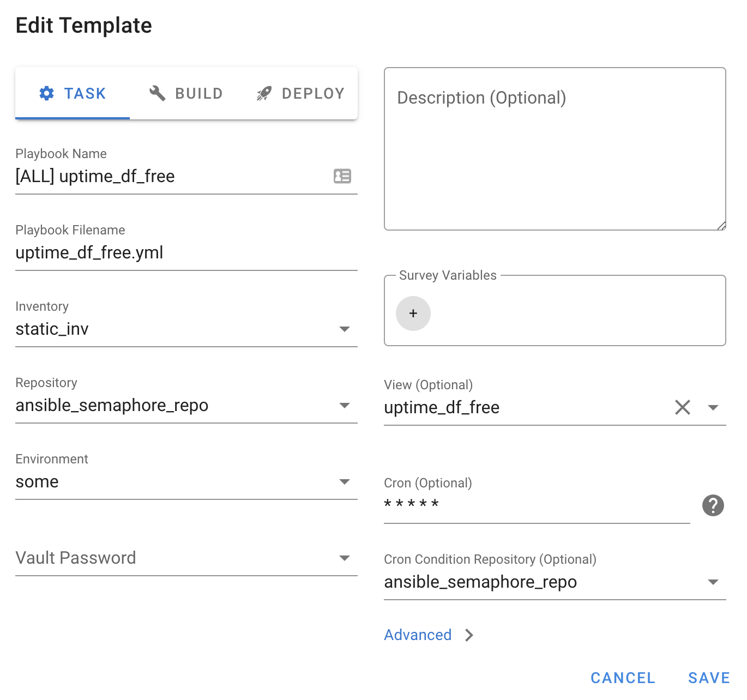The image size is (747, 700).
Task: Switch to the Build tab
Action: coord(186,93)
